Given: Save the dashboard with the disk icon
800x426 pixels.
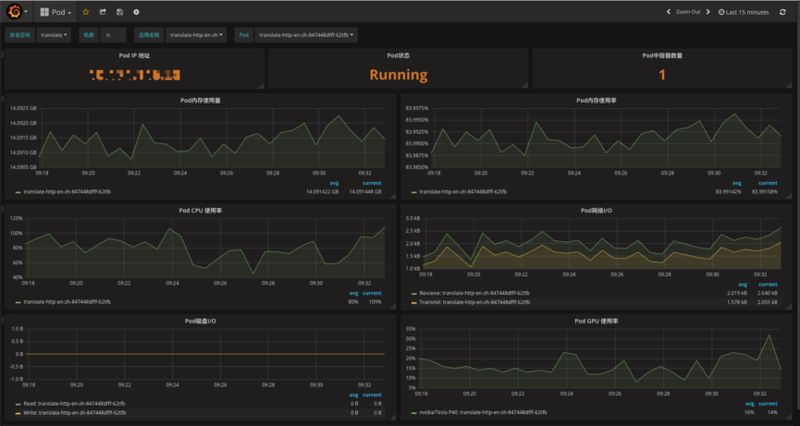Looking at the screenshot, I should (x=119, y=12).
